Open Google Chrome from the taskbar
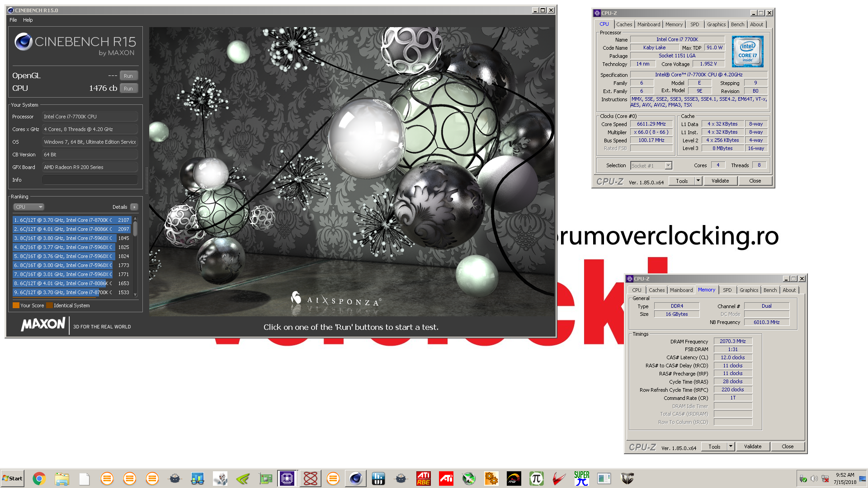The image size is (868, 488). point(39,479)
